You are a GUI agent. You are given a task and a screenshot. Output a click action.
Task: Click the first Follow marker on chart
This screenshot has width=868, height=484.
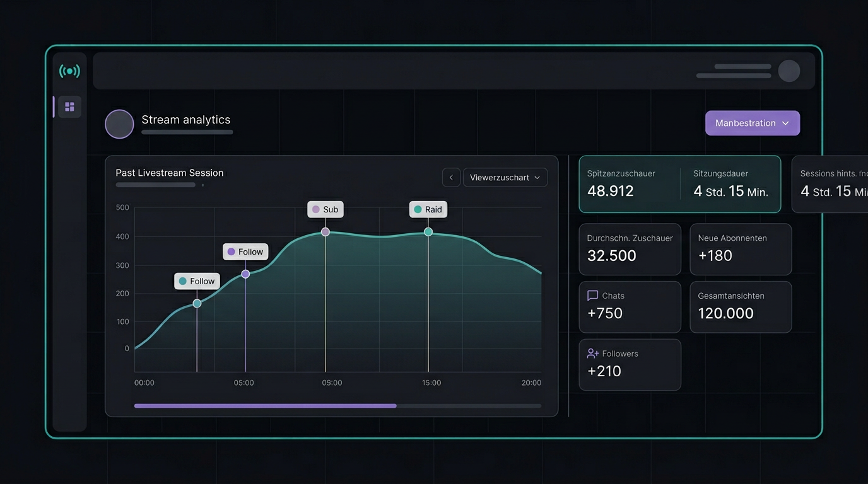coord(197,281)
